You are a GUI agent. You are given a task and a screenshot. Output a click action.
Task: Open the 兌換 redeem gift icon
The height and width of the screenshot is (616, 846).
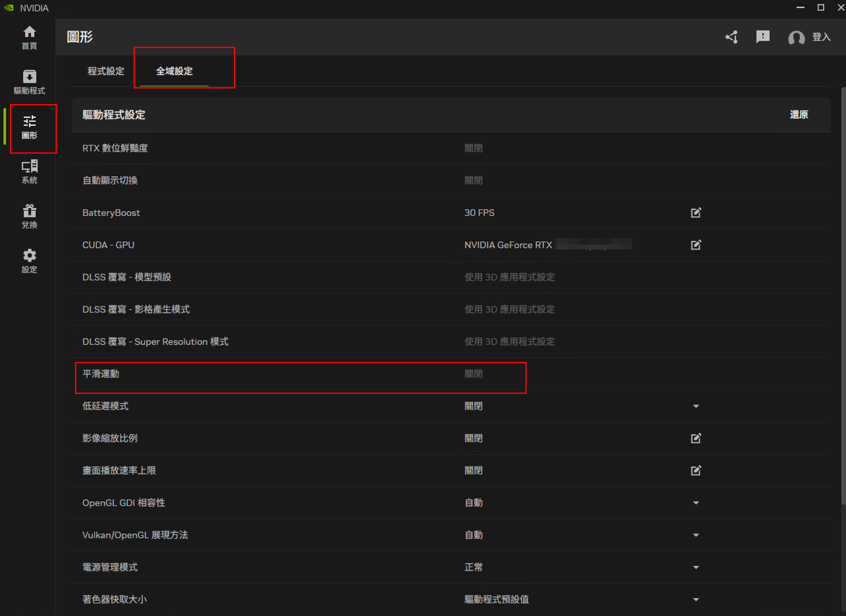point(30,217)
